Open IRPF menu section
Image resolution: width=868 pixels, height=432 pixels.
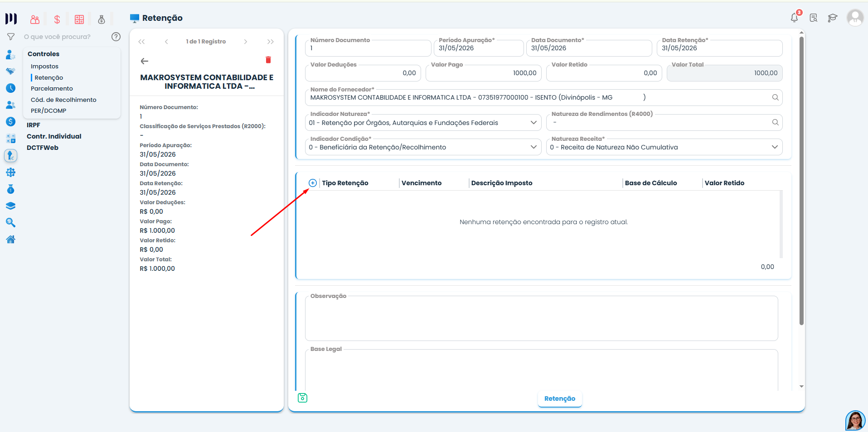pyautogui.click(x=34, y=125)
